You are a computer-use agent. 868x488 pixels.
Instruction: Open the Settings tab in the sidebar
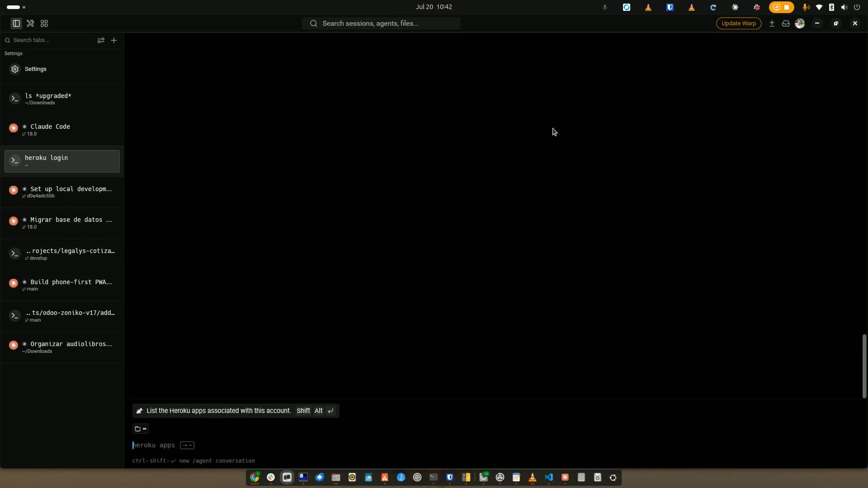coord(62,69)
